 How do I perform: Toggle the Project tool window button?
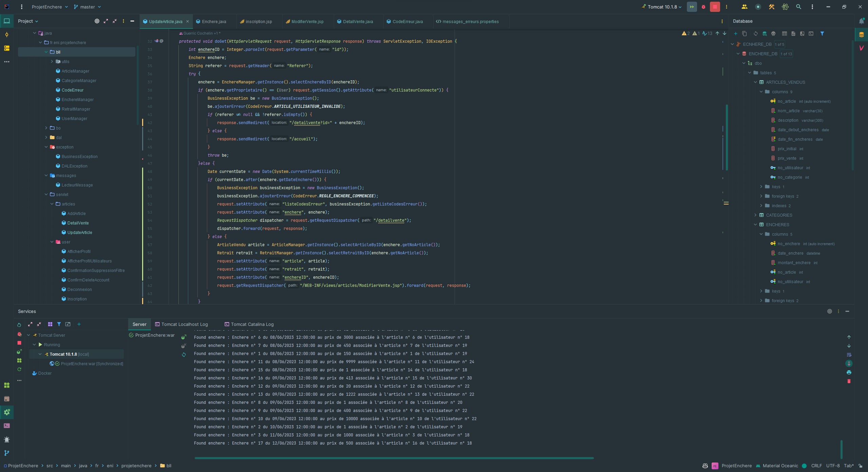pos(6,21)
